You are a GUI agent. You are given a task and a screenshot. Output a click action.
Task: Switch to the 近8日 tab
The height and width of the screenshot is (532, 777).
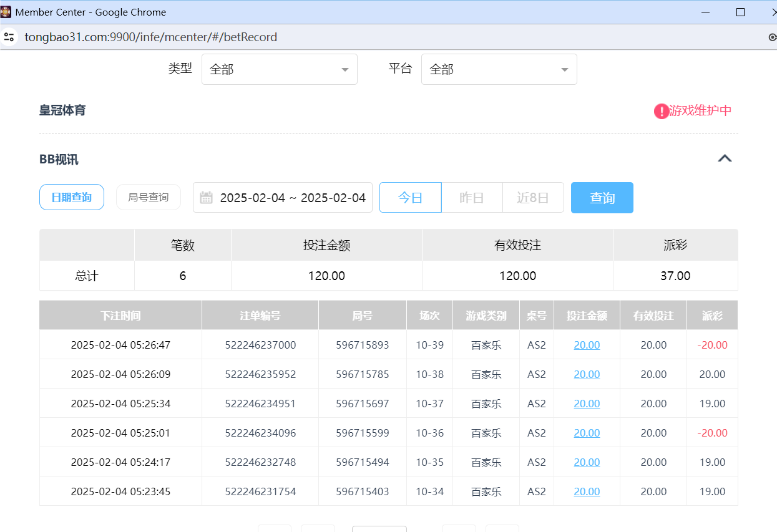pyautogui.click(x=533, y=197)
